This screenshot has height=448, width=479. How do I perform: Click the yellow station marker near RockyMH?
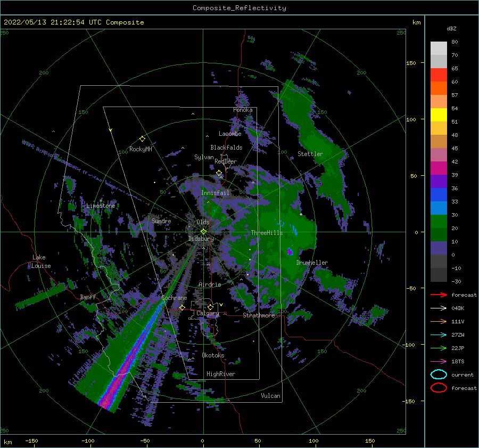coord(142,139)
